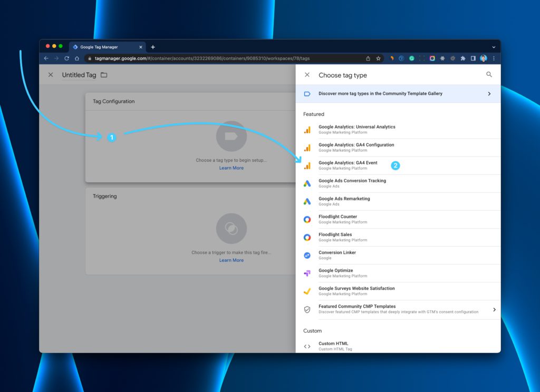Go forward in browser history
Screen dimensions: 540x392
(x=56, y=58)
